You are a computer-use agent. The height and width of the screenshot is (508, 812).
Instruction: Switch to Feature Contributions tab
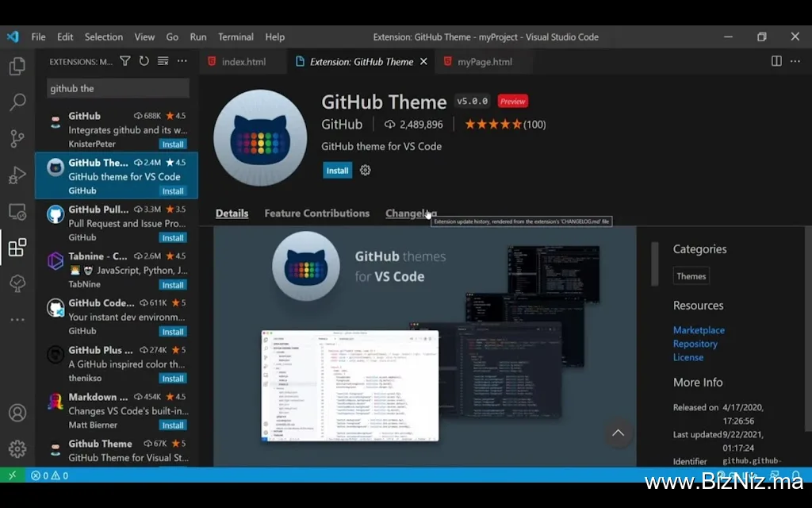(317, 213)
